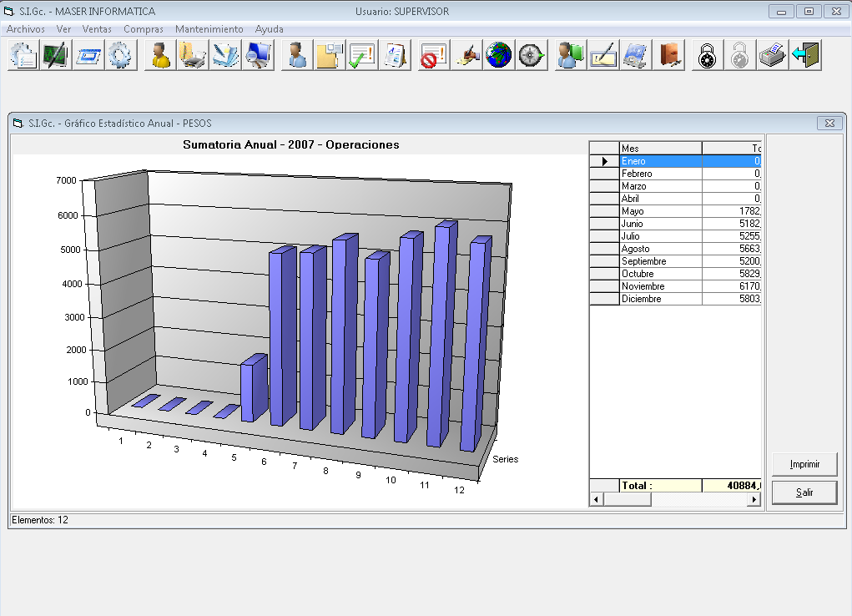Click the folder with ID card icon

tap(330, 55)
